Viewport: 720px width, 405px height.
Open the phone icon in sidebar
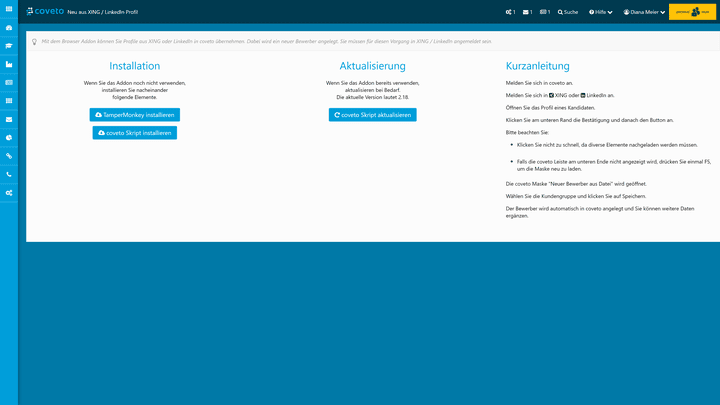(x=9, y=174)
